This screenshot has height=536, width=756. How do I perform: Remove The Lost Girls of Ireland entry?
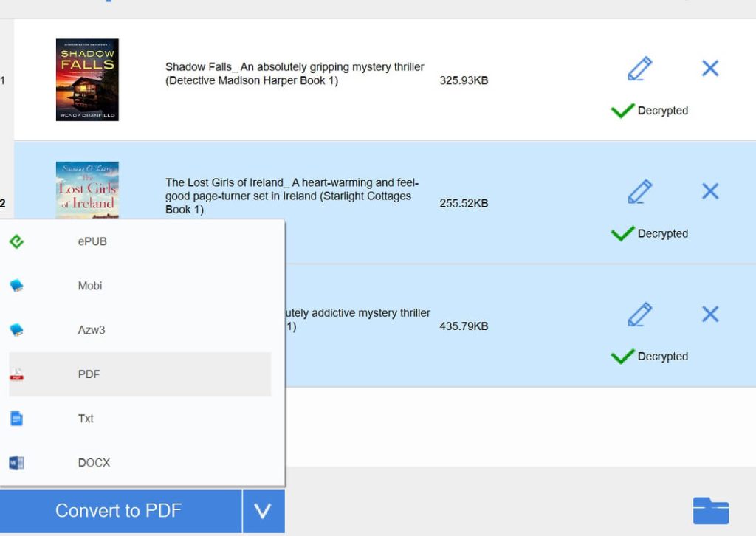(x=709, y=190)
